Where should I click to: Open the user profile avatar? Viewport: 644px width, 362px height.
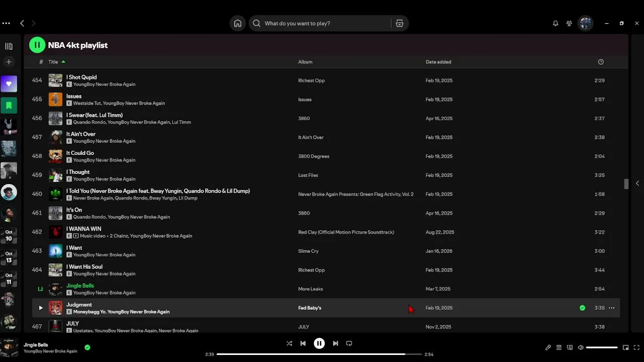click(586, 23)
